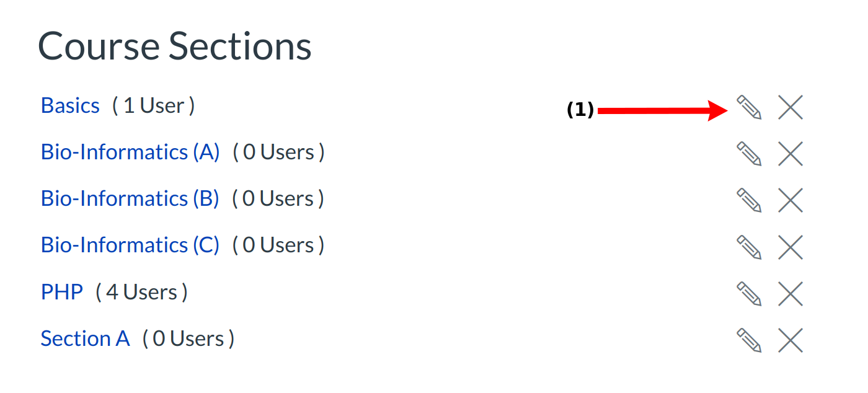Remove the Bio-Informatics (A) section
This screenshot has height=393, width=868.
790,154
